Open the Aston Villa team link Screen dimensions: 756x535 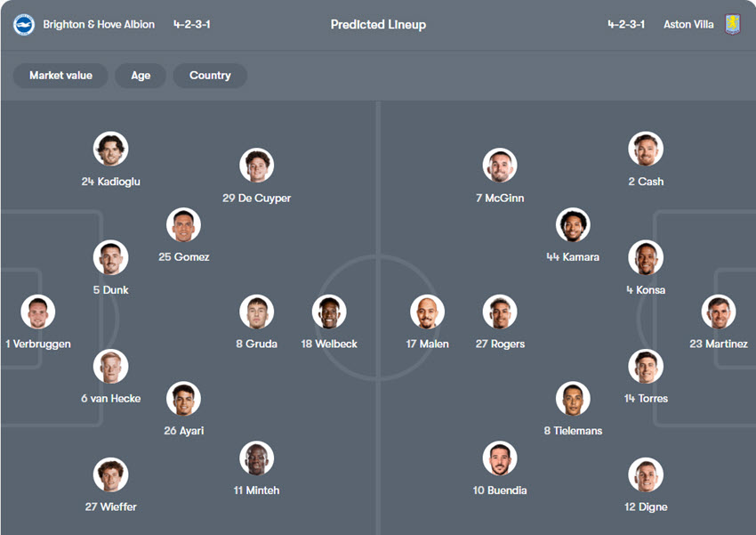(688, 25)
